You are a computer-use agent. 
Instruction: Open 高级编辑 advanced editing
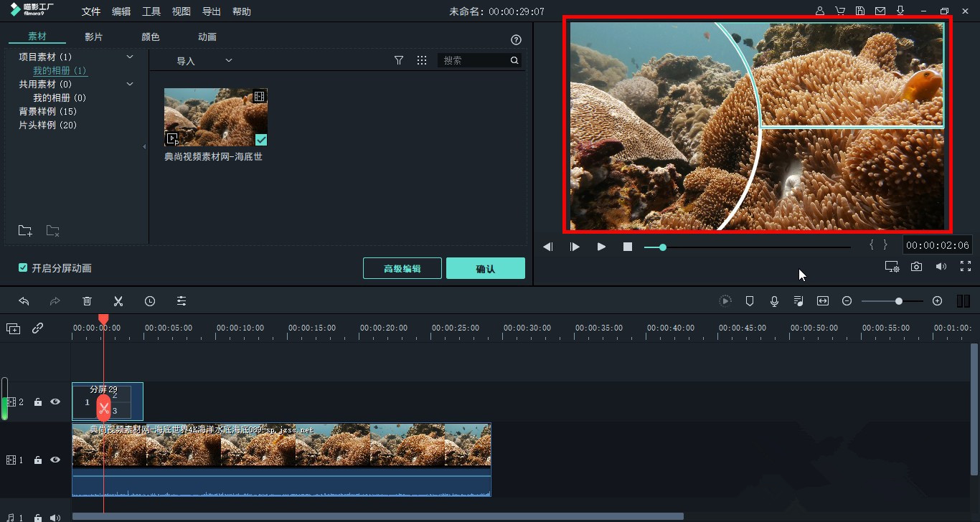[x=402, y=269]
